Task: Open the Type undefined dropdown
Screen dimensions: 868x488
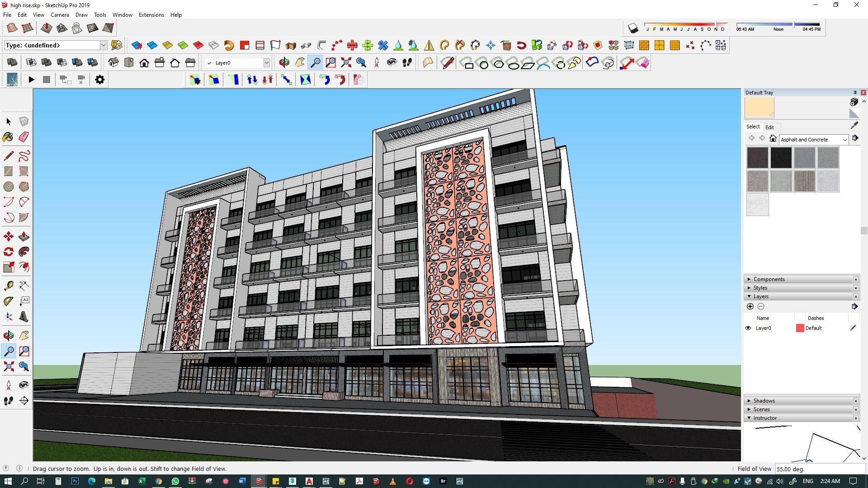Action: [103, 45]
